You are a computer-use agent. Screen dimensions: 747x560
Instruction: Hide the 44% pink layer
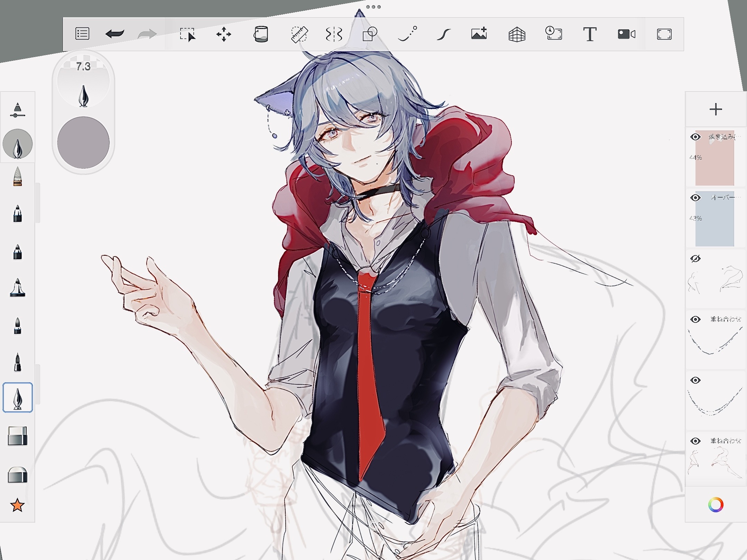(x=695, y=137)
